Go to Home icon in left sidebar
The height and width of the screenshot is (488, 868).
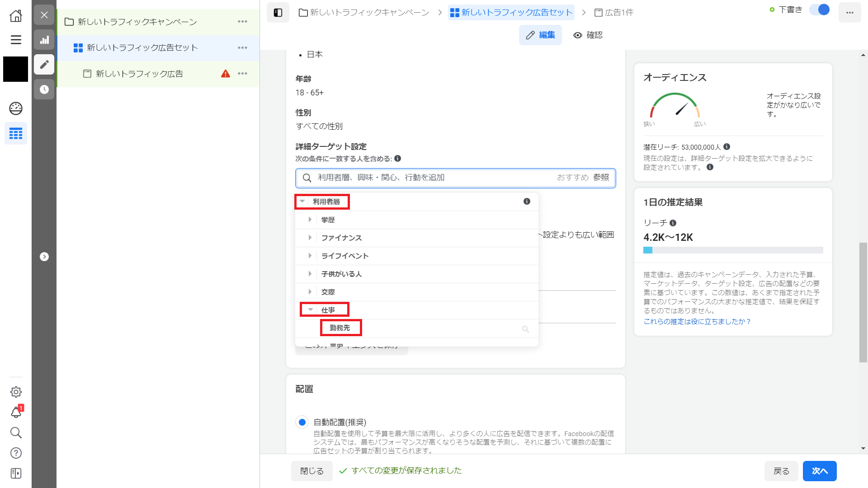[x=16, y=16]
